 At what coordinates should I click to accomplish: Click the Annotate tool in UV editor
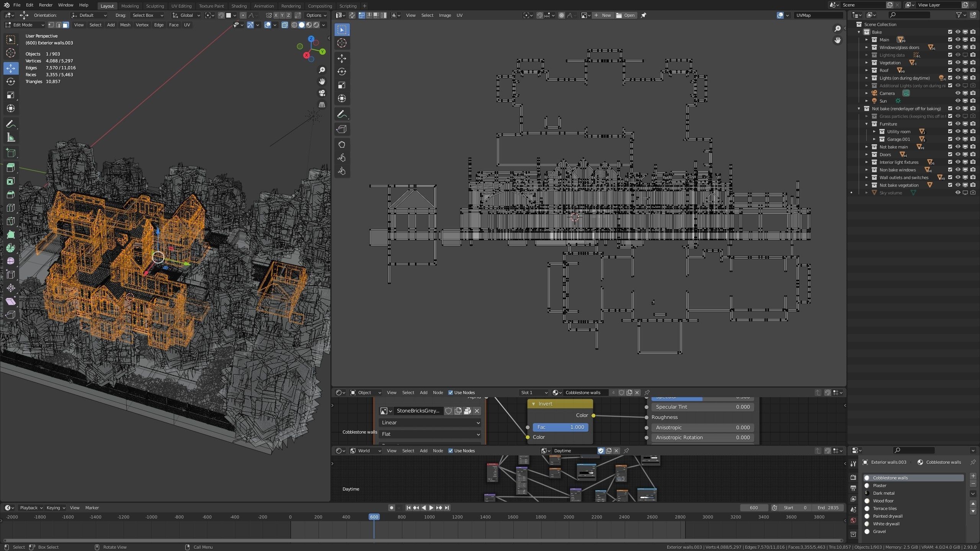pyautogui.click(x=342, y=114)
